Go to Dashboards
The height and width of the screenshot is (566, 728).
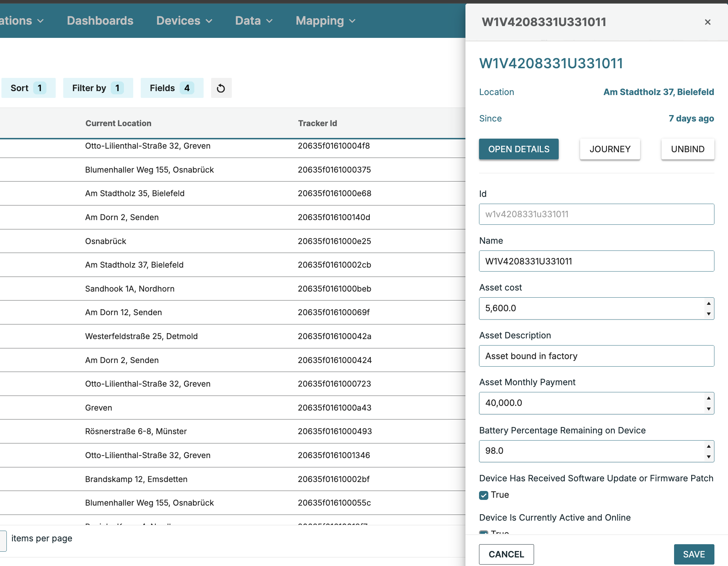[100, 21]
